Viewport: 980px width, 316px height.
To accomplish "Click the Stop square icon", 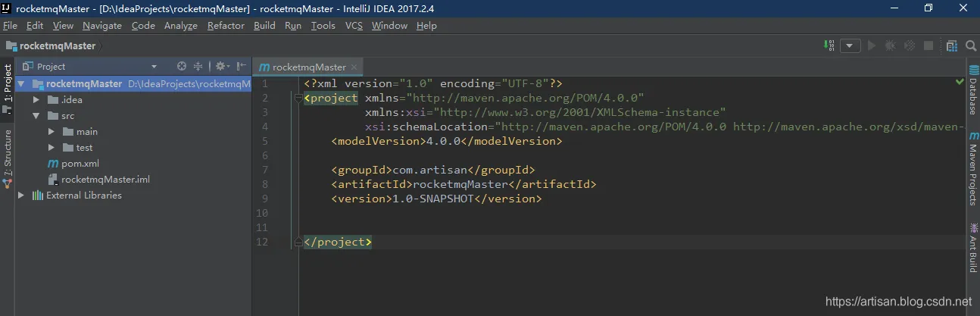I will point(929,45).
